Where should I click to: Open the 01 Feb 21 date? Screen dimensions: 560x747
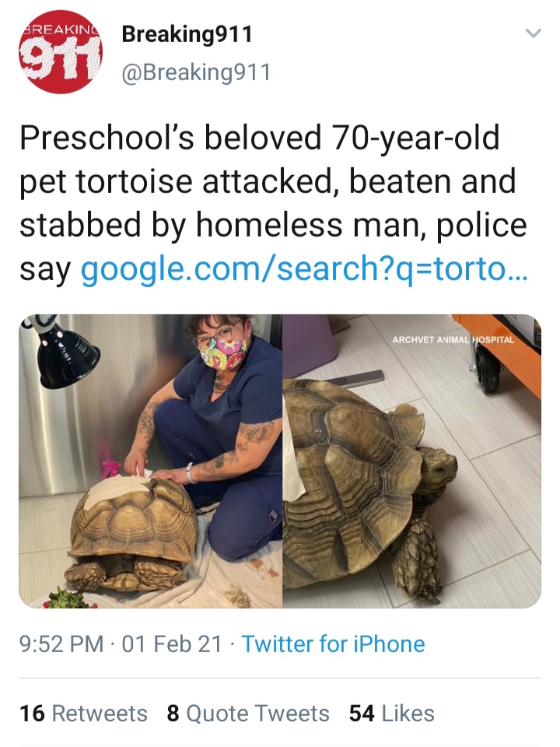pyautogui.click(x=172, y=644)
